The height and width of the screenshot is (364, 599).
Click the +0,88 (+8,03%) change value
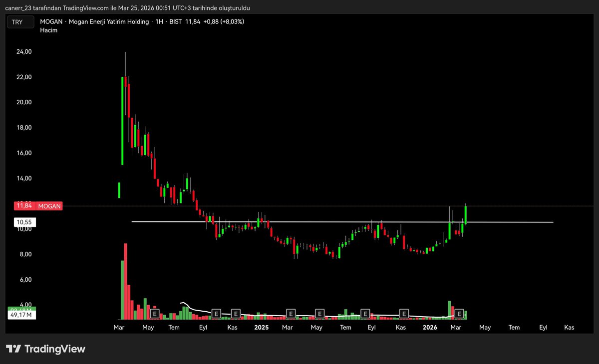coord(224,22)
